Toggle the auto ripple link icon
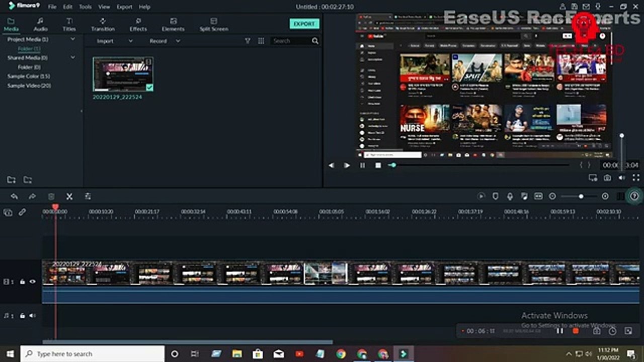The height and width of the screenshot is (362, 644). pos(22,212)
